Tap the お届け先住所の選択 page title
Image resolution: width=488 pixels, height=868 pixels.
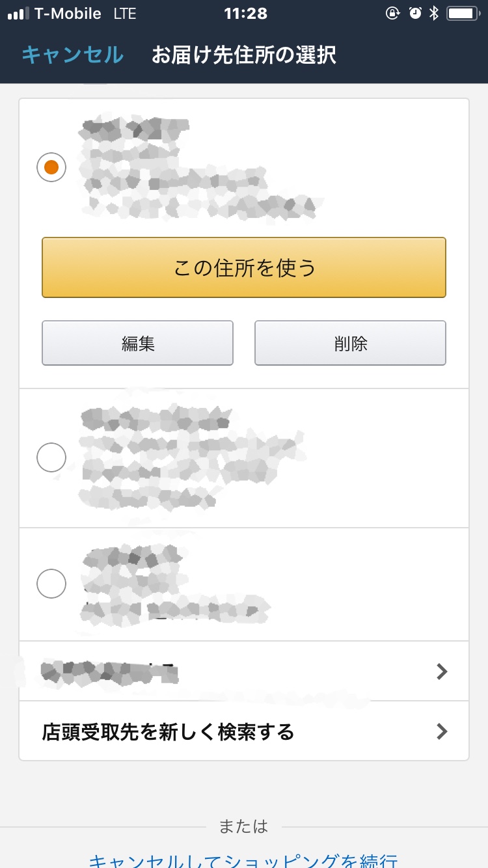pyautogui.click(x=244, y=55)
